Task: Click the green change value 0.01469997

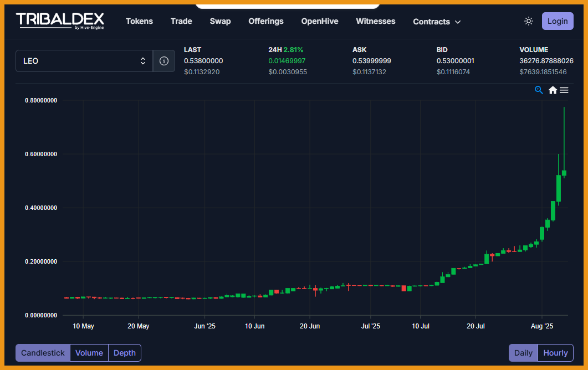Action: [287, 61]
